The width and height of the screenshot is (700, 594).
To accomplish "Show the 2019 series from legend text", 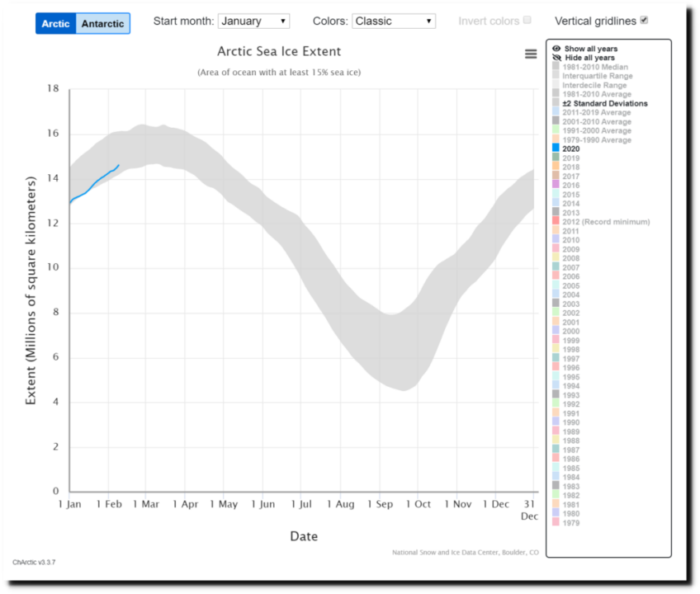I will 570,158.
